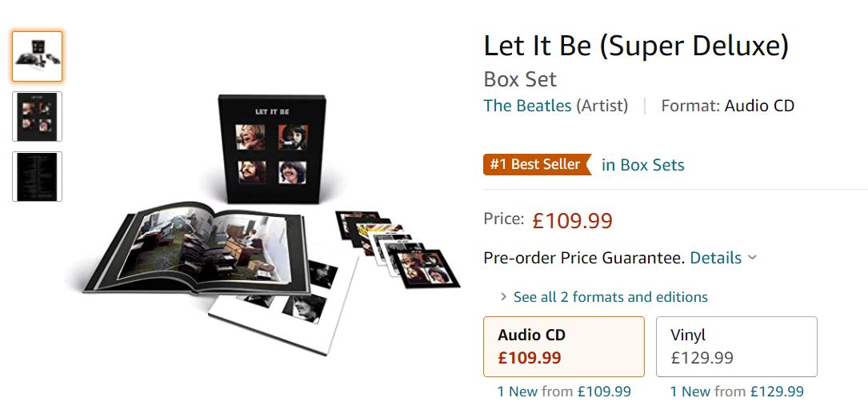
Task: Open Pre-order Price Guarantee Details link
Action: (715, 258)
